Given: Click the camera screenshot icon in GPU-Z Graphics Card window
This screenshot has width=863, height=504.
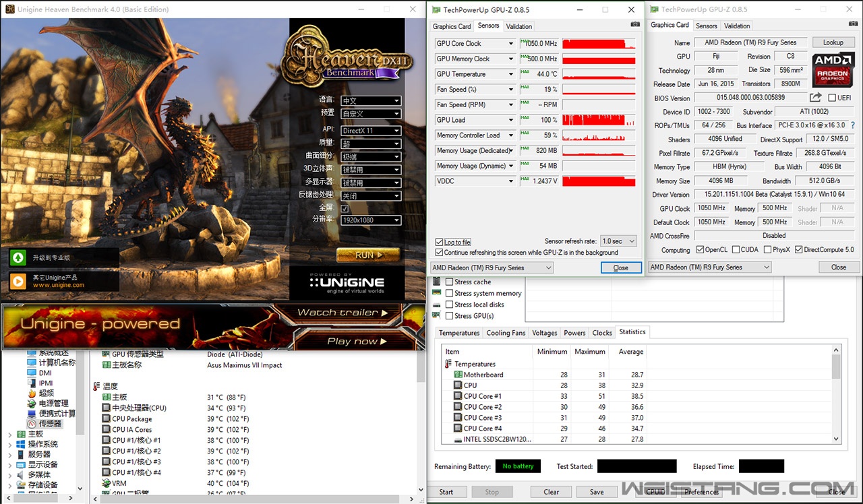Looking at the screenshot, I should [853, 24].
